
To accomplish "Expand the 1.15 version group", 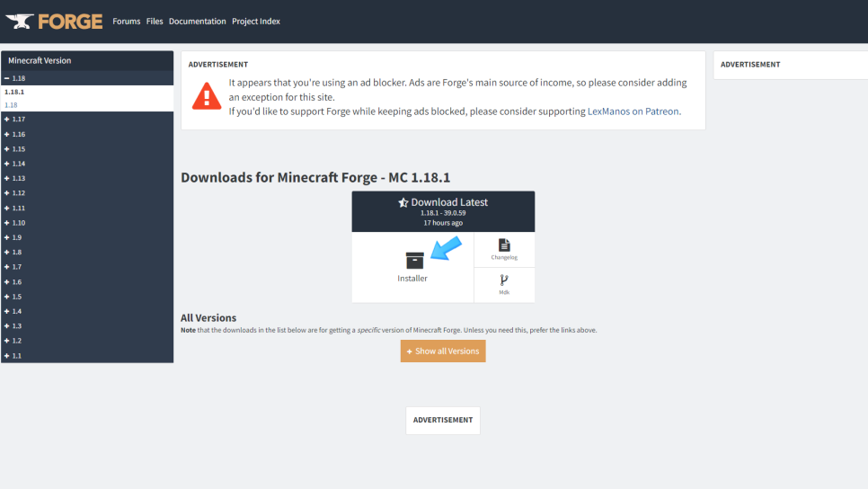I will [87, 149].
